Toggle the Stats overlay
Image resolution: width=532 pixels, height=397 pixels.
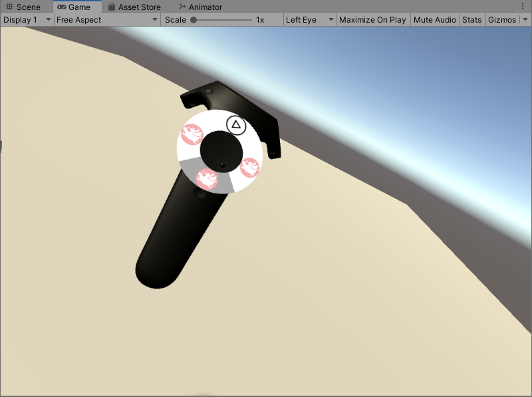click(x=472, y=19)
